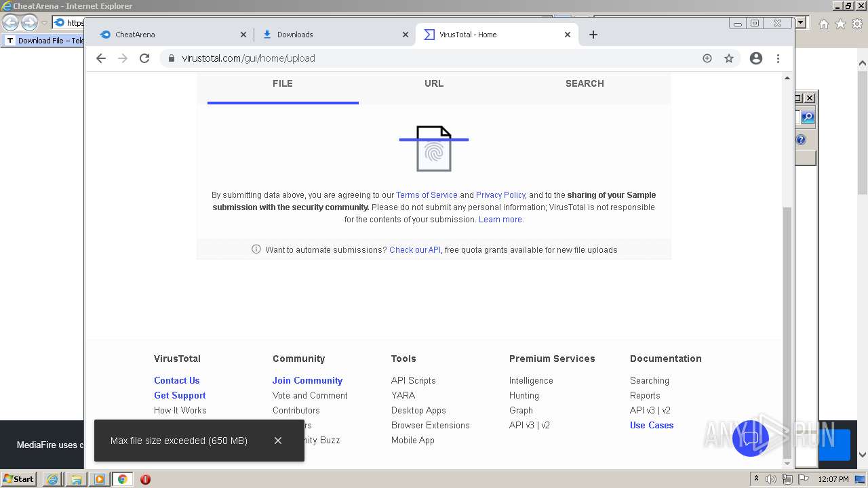
Task: Click the Learn more link
Action: point(501,220)
